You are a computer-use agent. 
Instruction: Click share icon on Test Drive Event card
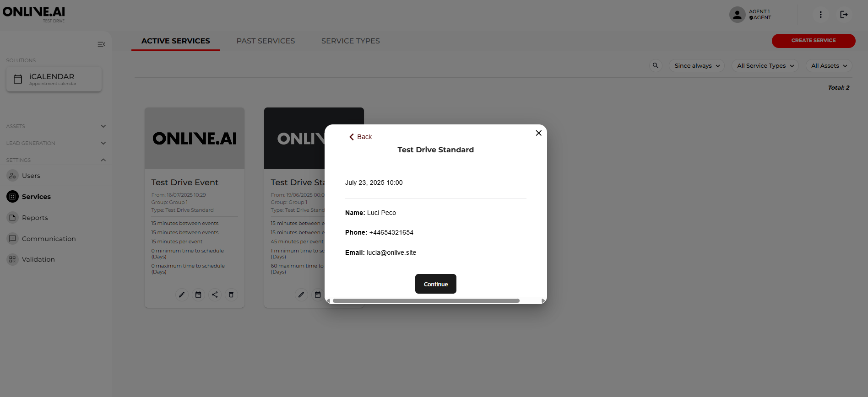click(x=215, y=295)
